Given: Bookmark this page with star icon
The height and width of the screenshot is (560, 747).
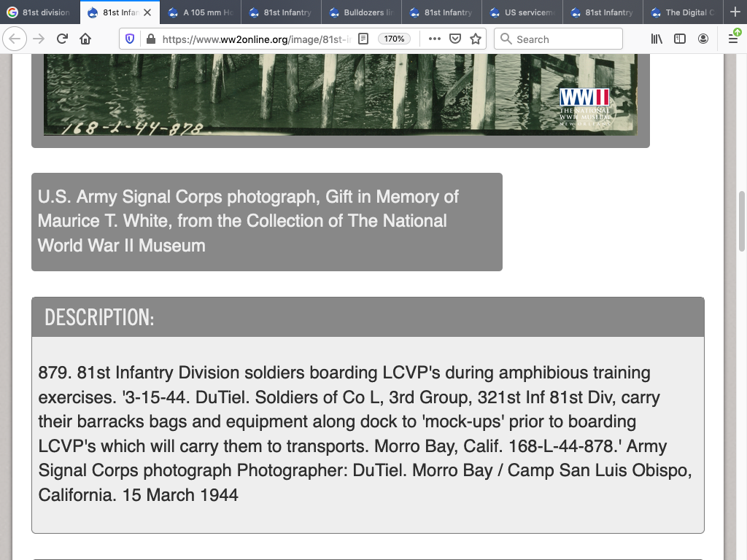Looking at the screenshot, I should (476, 39).
